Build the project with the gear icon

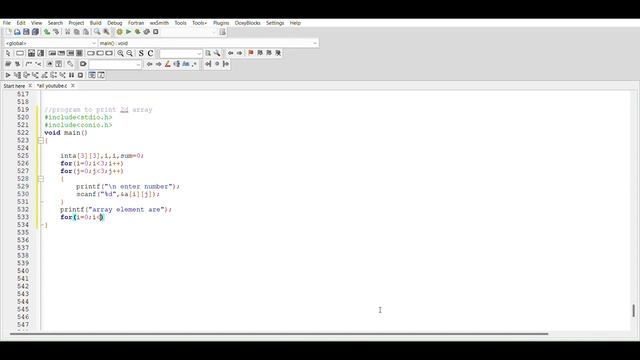119,32
